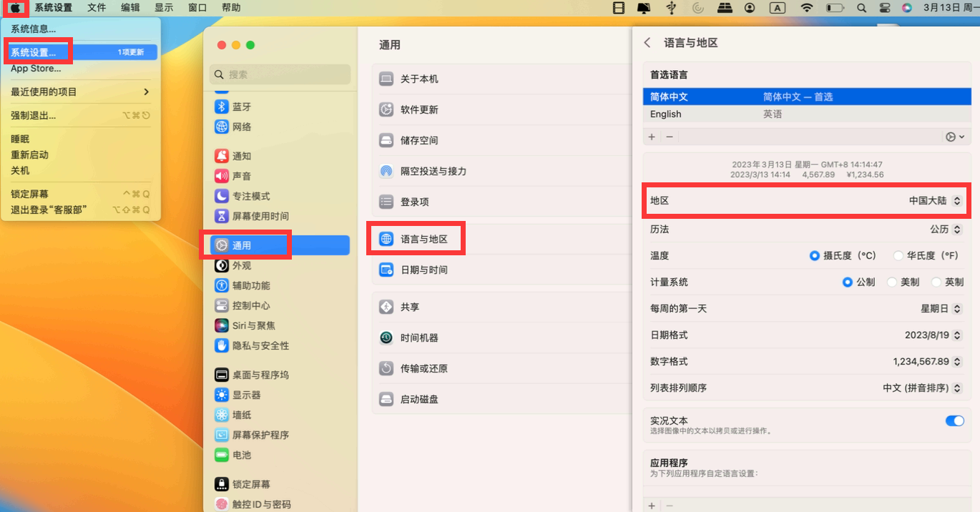Viewport: 980px width, 512px height.
Task: Choose 美制 measurement system
Action: [892, 282]
